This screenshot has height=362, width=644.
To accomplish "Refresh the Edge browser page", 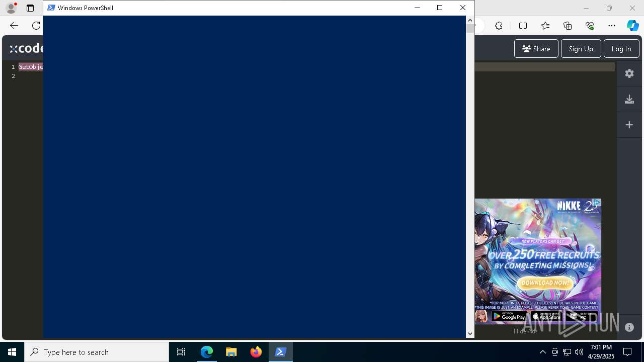I will tap(36, 26).
